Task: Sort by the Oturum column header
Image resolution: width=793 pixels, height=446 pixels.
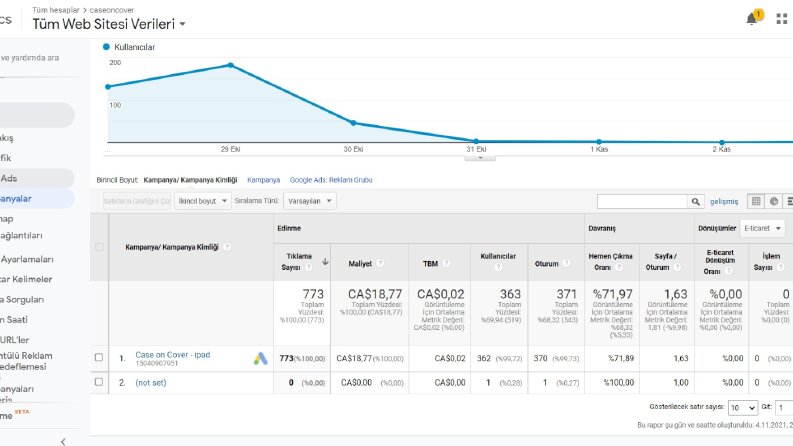Action: (x=547, y=263)
